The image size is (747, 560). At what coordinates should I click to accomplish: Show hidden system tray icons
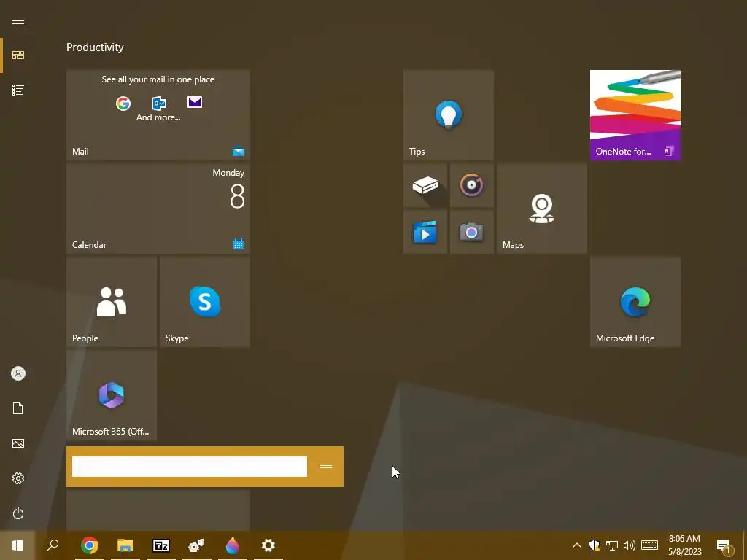point(576,545)
